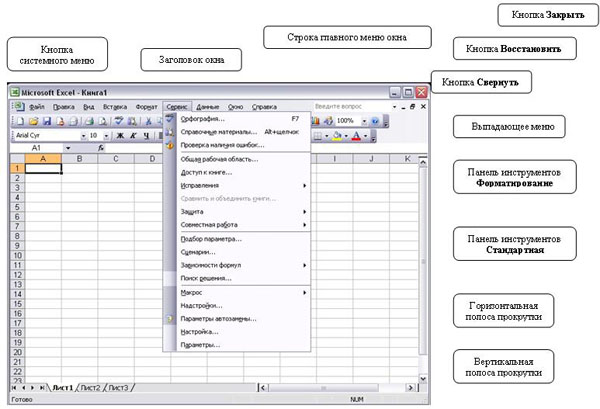Choose Орфография... in the Сервис menu
600x409 pixels.
(237, 119)
